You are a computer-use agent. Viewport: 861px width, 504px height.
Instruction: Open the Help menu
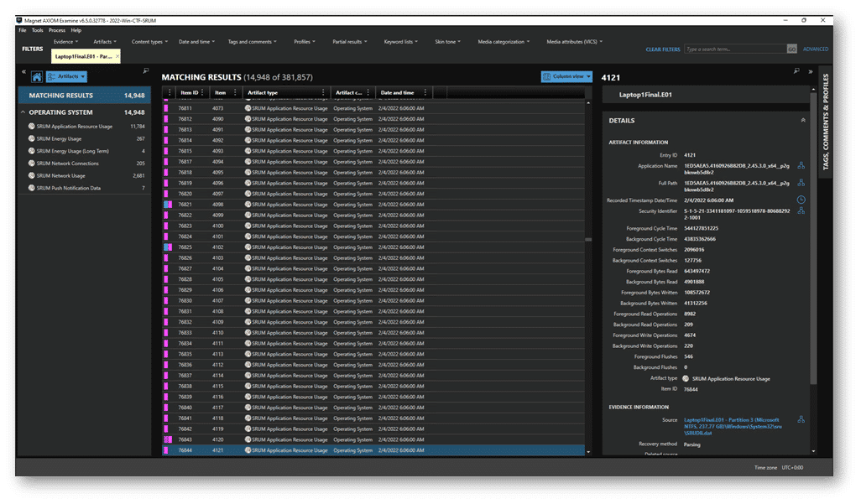point(76,30)
